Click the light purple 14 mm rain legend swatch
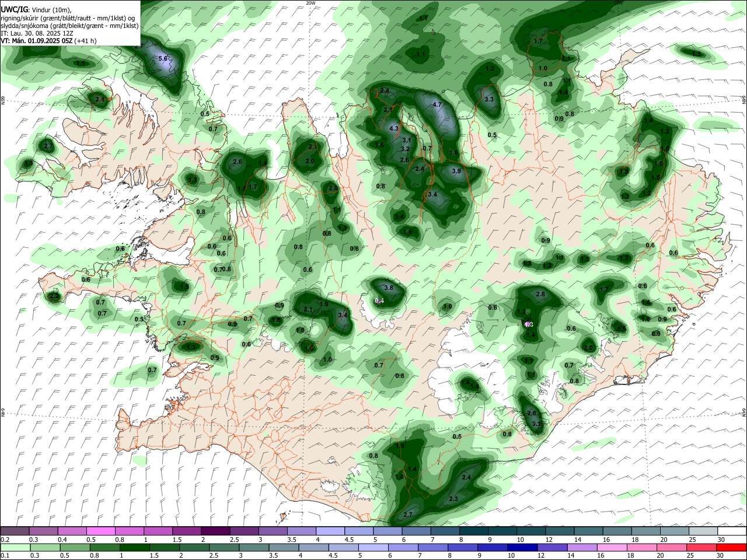Viewport: 747px width, 560px height. pos(582,547)
